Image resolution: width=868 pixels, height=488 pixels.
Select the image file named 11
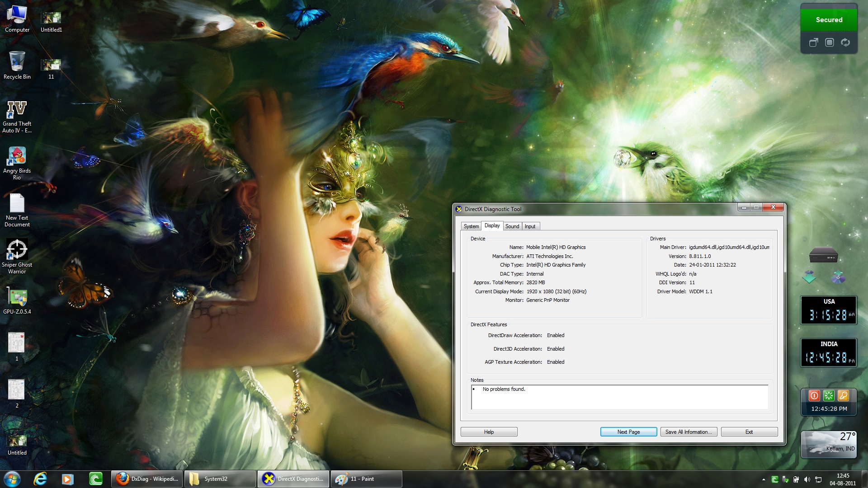click(x=51, y=69)
